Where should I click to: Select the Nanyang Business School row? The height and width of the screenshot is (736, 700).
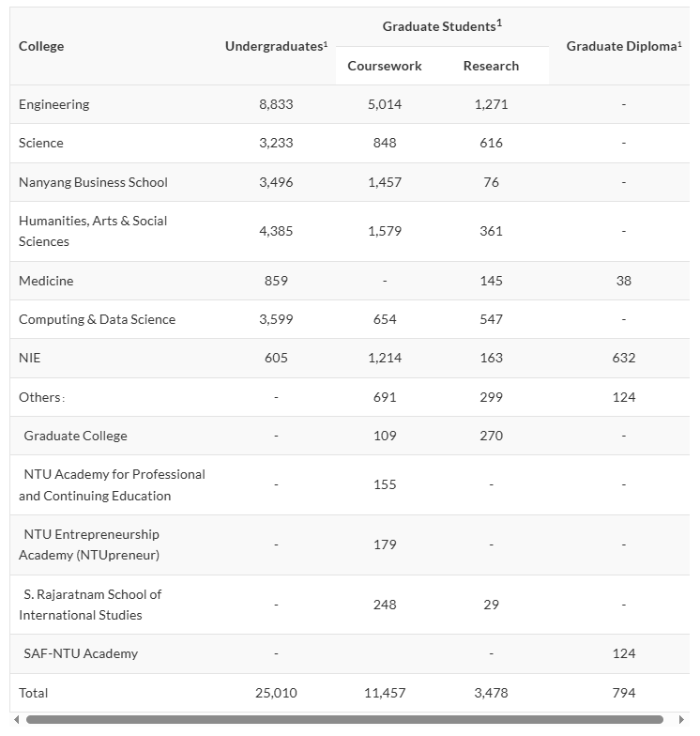(93, 182)
